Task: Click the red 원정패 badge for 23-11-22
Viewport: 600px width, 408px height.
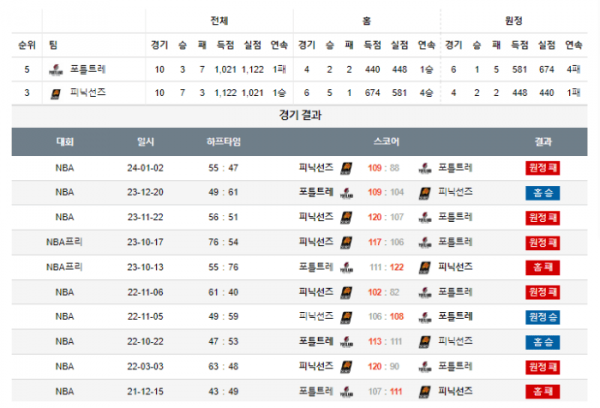Action: tap(543, 217)
